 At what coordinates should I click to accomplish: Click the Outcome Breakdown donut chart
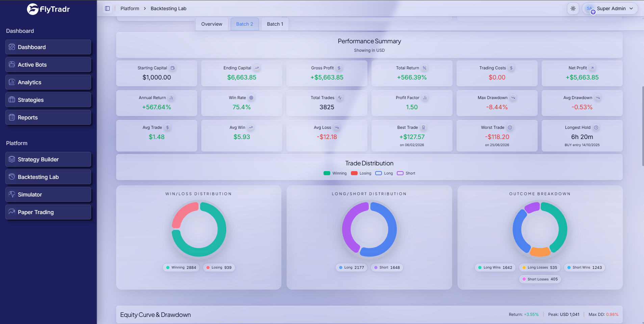tap(540, 229)
